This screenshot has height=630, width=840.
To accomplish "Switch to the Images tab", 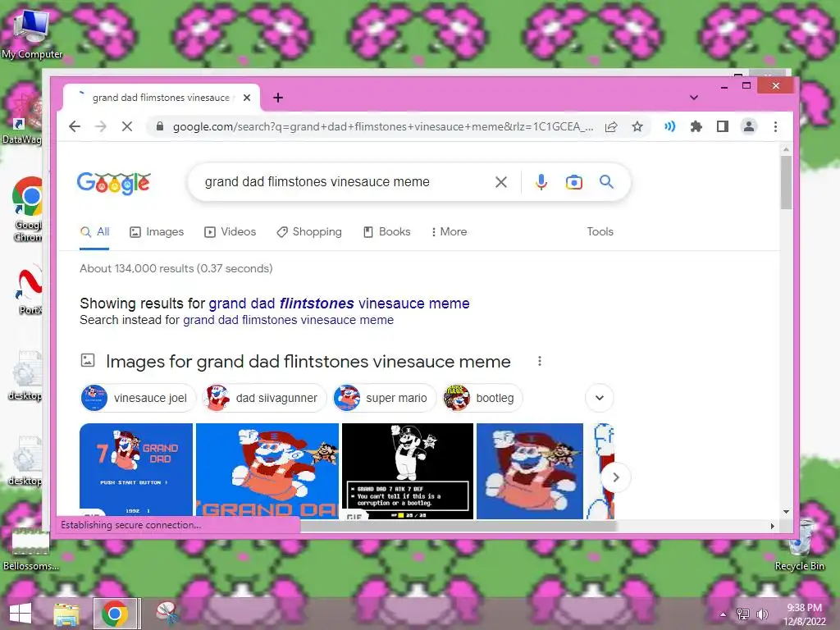I will point(157,232).
